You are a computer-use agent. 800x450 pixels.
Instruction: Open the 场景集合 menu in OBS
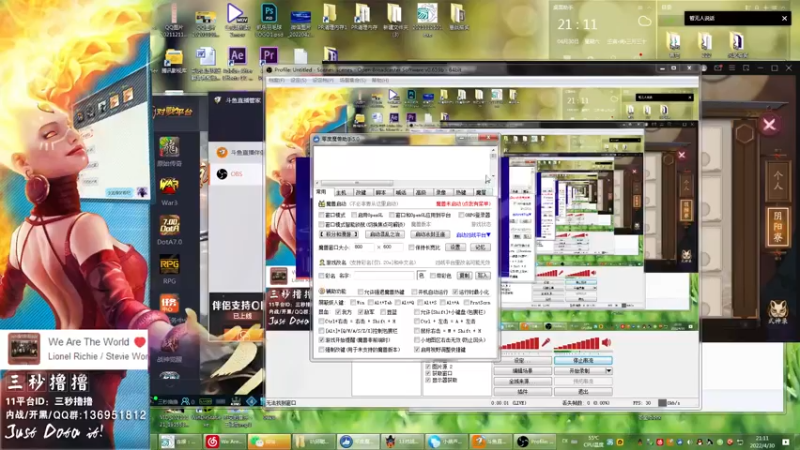click(353, 81)
